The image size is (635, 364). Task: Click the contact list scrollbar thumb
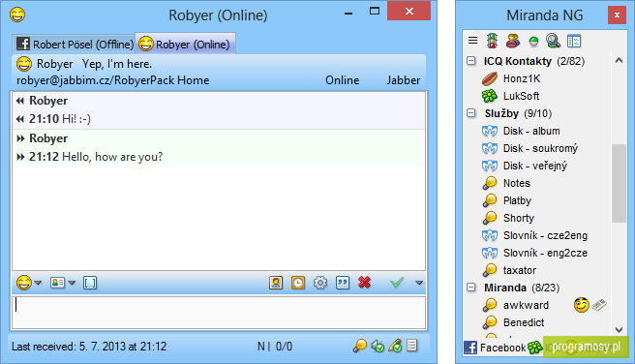[619, 183]
